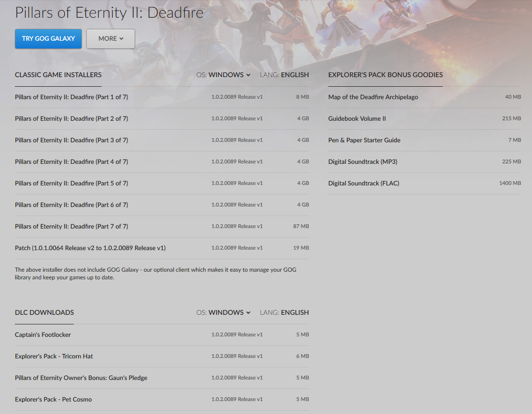Download Map of the Deadfire Archipelago
The image size is (532, 414).
pos(425,97)
